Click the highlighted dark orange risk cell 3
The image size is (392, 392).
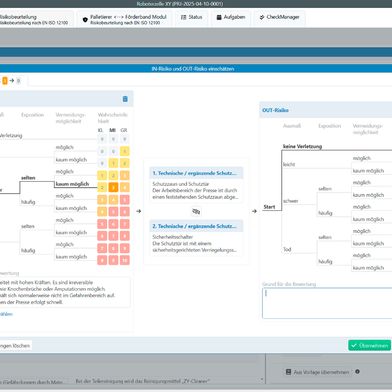tap(113, 187)
